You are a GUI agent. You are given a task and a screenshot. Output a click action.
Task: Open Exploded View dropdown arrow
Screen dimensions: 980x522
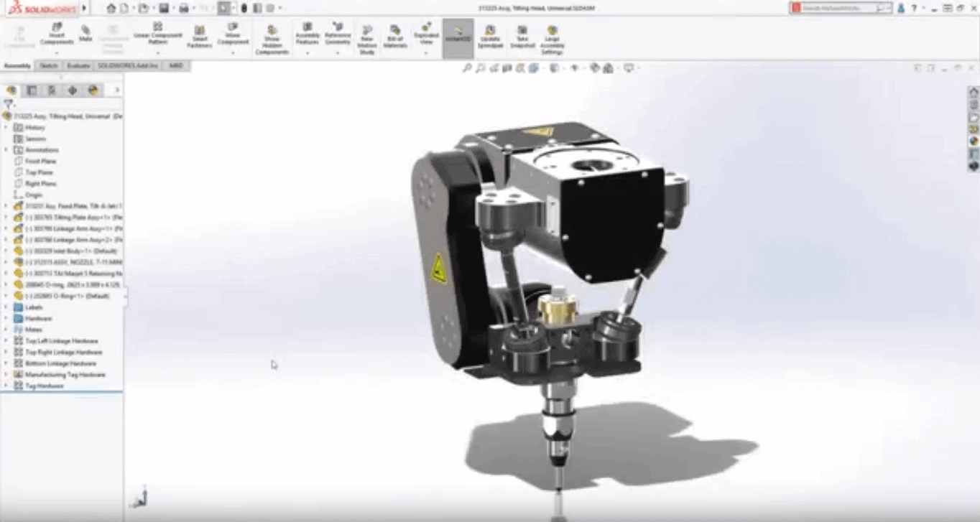point(426,53)
